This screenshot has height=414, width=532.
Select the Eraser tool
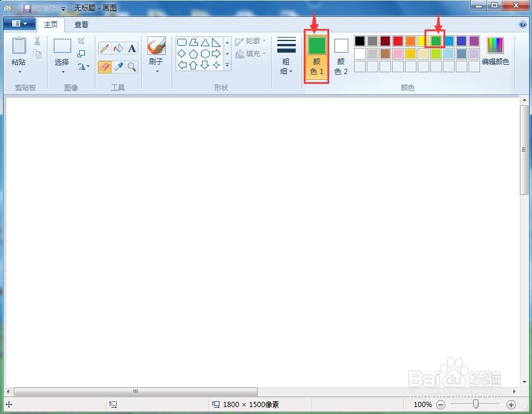pyautogui.click(x=105, y=66)
